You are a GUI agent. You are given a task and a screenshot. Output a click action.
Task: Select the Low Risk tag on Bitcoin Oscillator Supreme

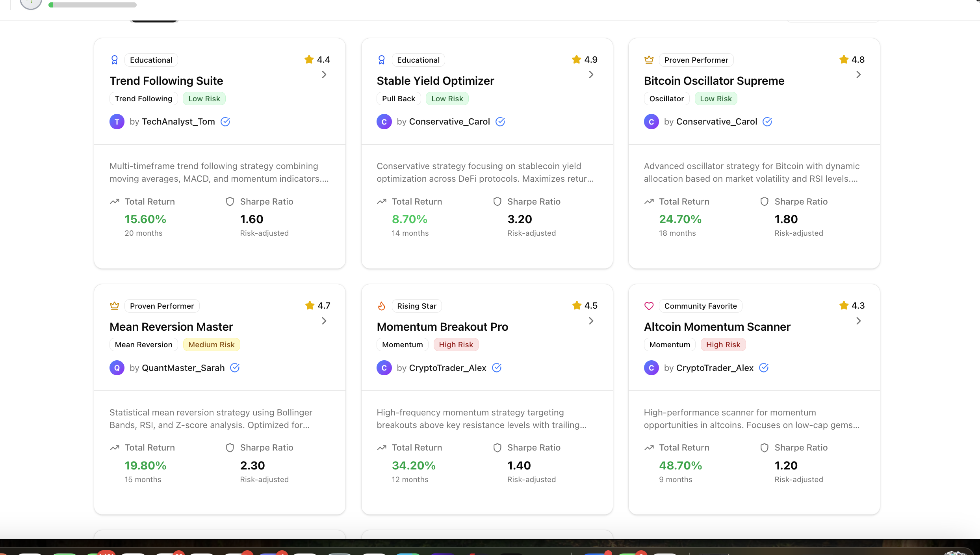[716, 99]
